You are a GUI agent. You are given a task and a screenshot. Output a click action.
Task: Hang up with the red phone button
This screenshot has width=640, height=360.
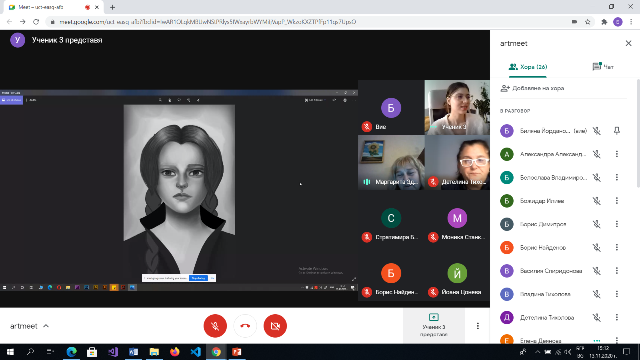tap(245, 326)
